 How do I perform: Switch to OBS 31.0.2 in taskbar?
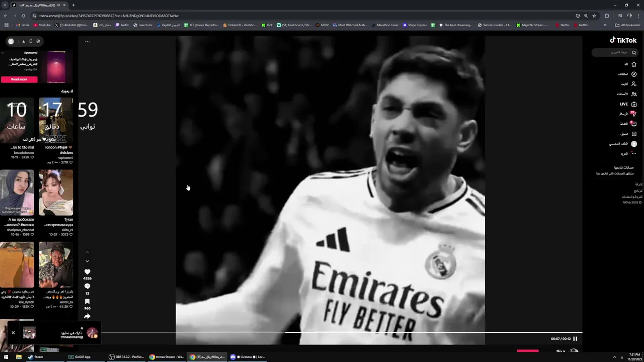coord(126,357)
